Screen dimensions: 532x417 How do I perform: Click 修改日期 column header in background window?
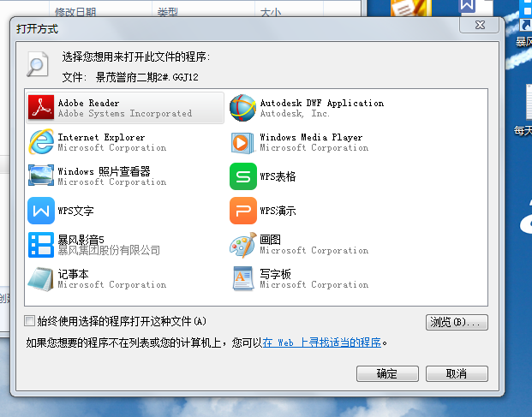point(75,12)
